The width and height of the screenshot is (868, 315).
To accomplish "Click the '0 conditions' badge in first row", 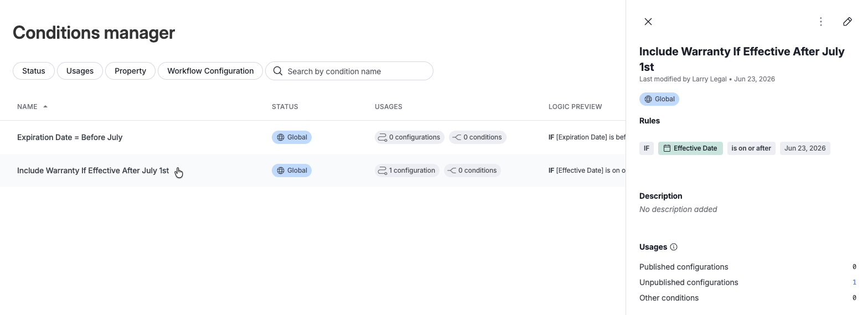I will [x=477, y=137].
